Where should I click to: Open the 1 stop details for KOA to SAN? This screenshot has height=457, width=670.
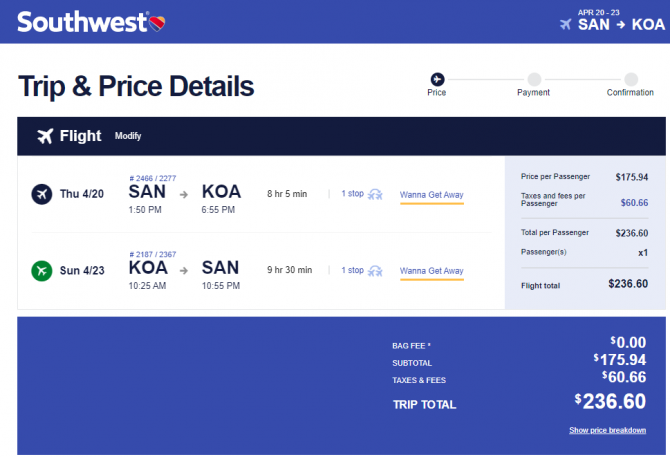pos(353,270)
